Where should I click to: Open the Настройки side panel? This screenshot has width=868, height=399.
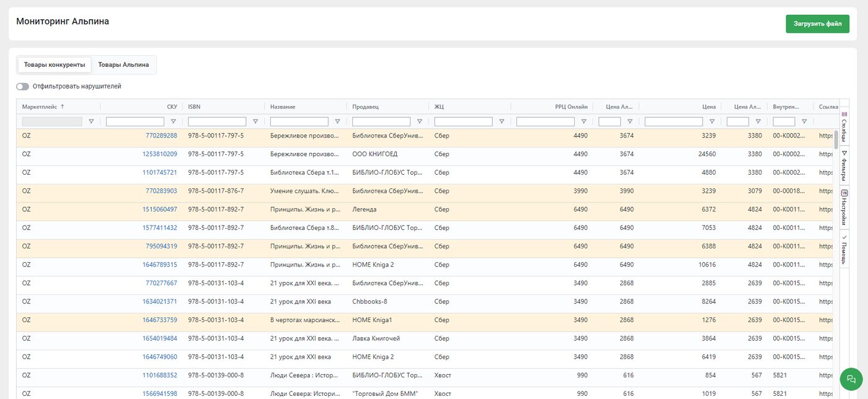click(x=844, y=206)
